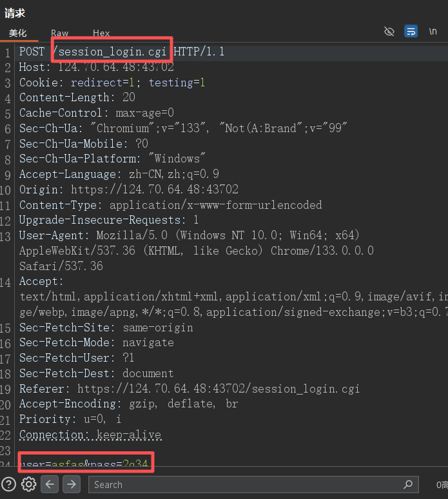Toggle hiding of non-printable characters (crossed-eye icon)
Viewport: 448px width, 499px height.
(389, 32)
